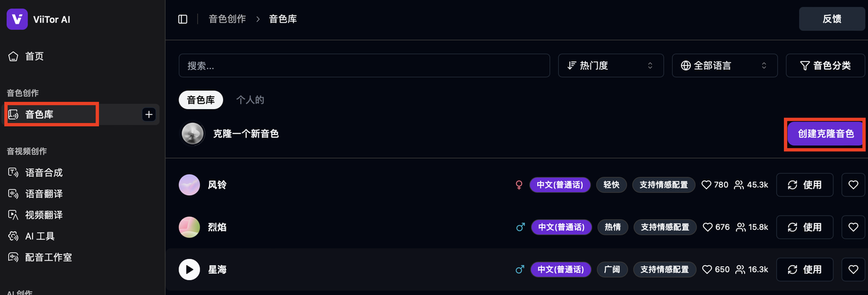
Task: Play the 星海 voice preview
Action: (x=189, y=269)
